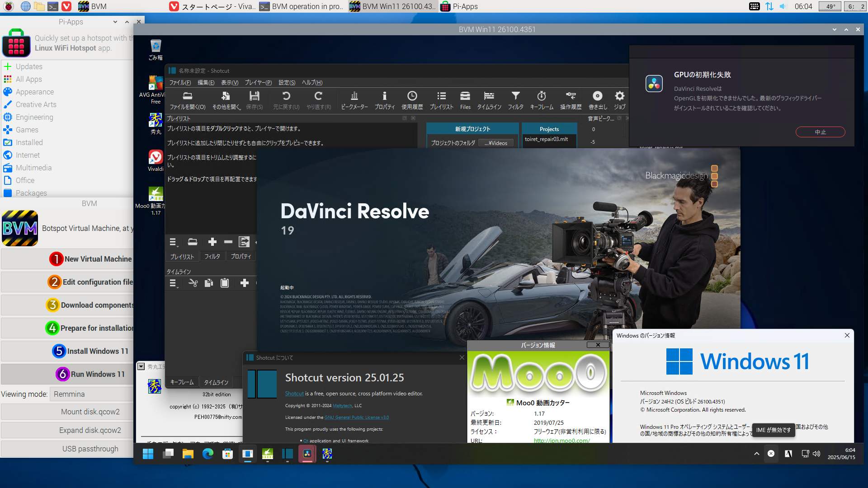Click the Raspberry Pi menu icon
Screen dimensions: 868x488
pyautogui.click(x=9, y=6)
